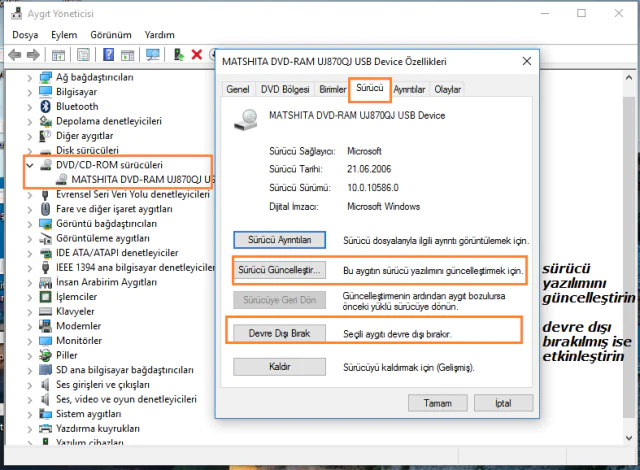Switch to the Birimler tab

pos(332,89)
